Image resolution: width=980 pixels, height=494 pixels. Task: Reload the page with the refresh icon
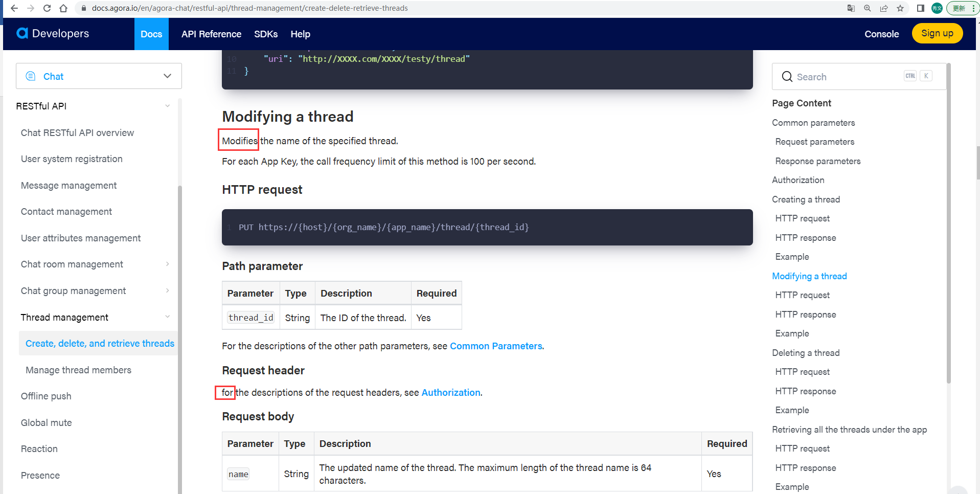[x=47, y=8]
